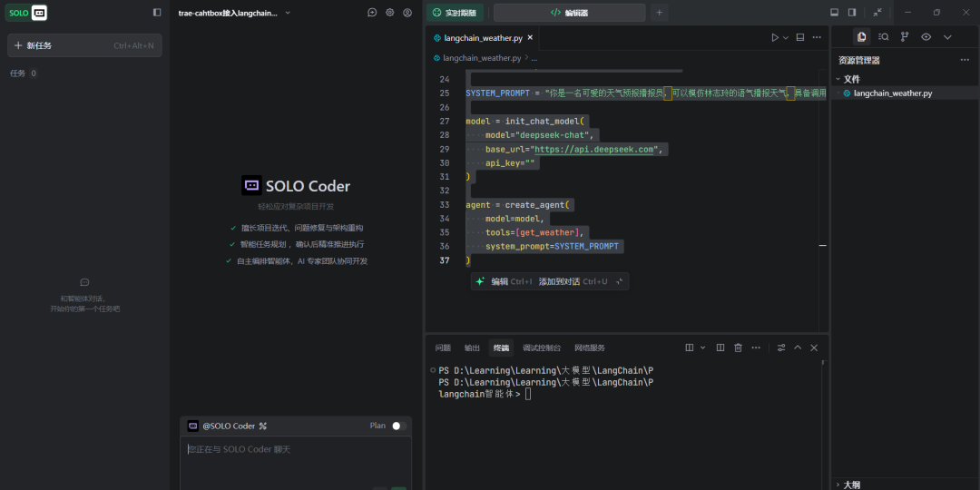Open 资源管理器 more actions ellipsis
Viewport: 980px width, 490px height.
click(x=965, y=61)
